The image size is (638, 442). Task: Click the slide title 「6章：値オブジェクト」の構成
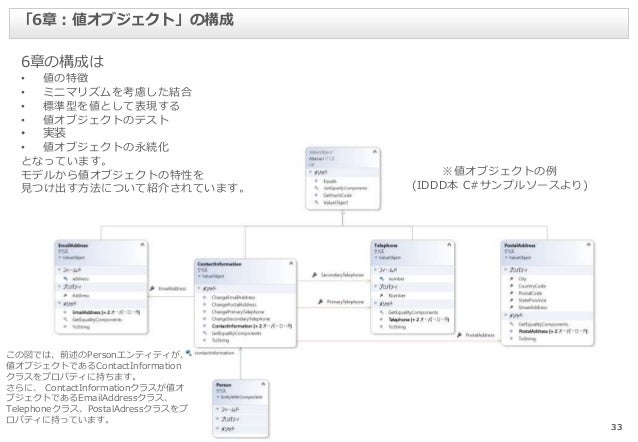click(128, 20)
